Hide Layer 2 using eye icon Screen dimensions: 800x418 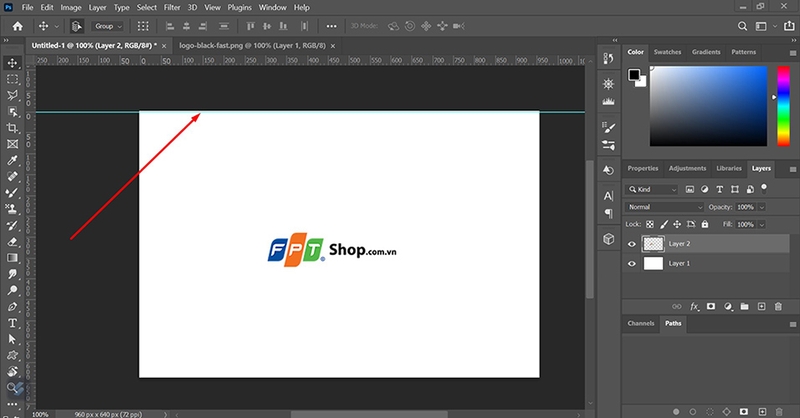pos(632,244)
